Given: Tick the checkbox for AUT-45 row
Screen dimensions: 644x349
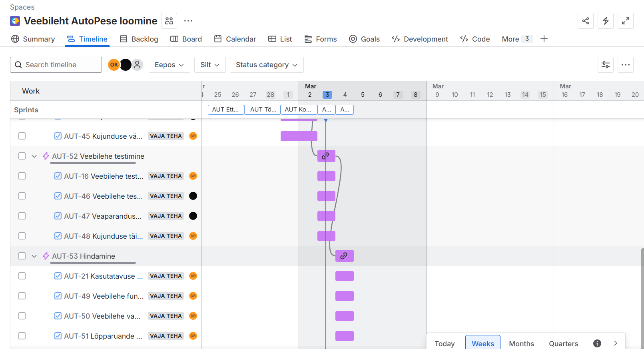Looking at the screenshot, I should pyautogui.click(x=22, y=136).
